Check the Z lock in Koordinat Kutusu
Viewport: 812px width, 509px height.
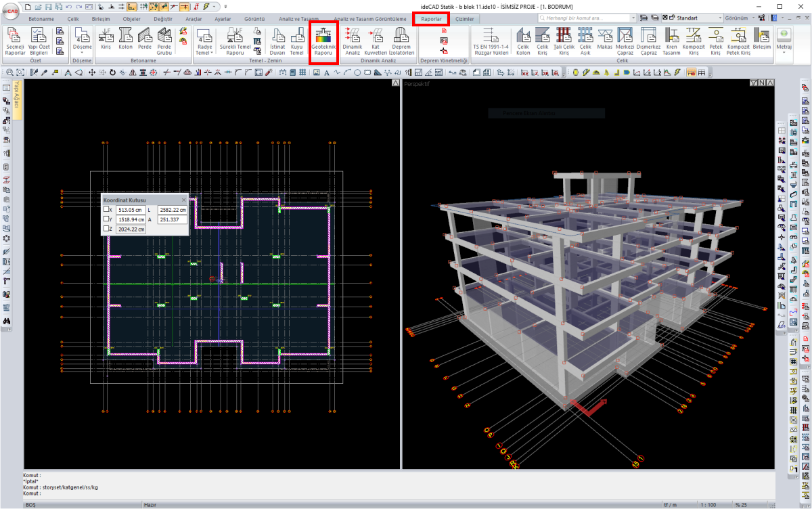click(x=106, y=229)
